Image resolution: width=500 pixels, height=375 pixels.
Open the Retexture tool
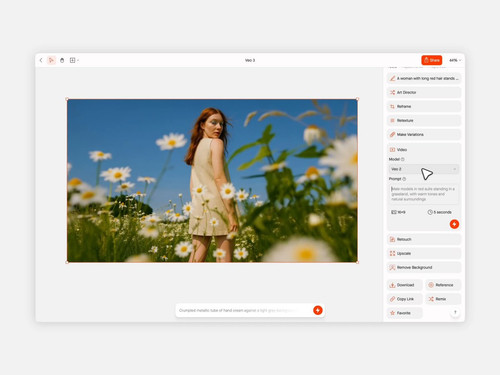pos(424,120)
